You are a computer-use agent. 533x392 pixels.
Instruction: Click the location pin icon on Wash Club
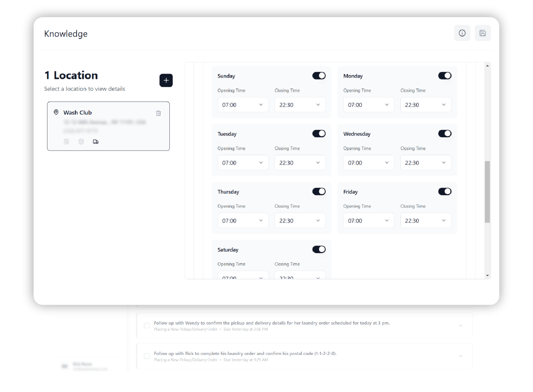click(x=56, y=112)
